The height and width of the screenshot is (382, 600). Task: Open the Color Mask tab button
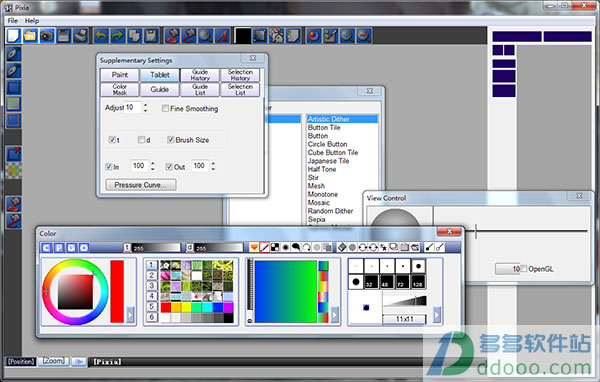119,90
